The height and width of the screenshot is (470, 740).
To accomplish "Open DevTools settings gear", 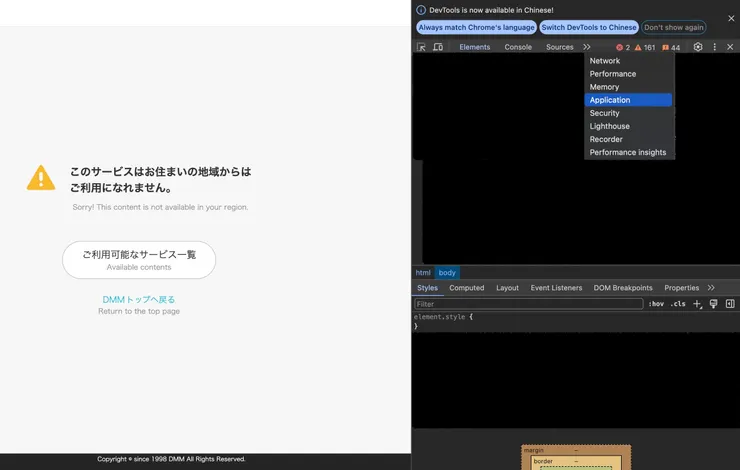I will pos(698,47).
